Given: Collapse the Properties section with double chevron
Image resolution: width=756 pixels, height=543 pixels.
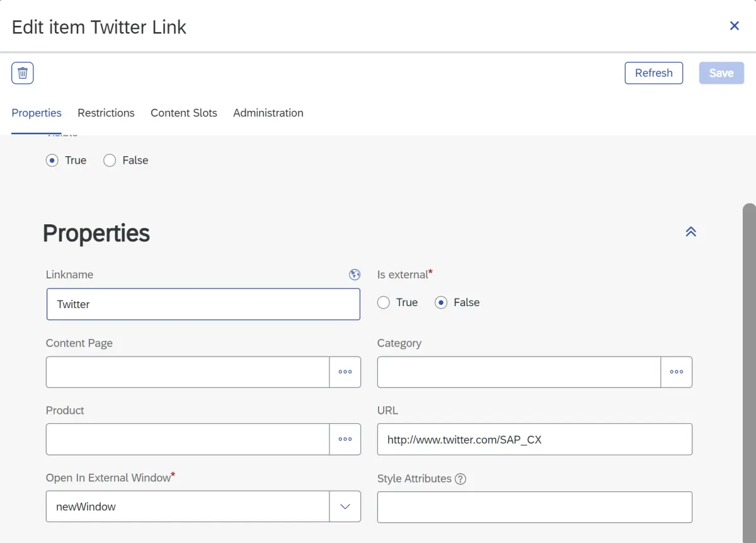Looking at the screenshot, I should pos(690,231).
